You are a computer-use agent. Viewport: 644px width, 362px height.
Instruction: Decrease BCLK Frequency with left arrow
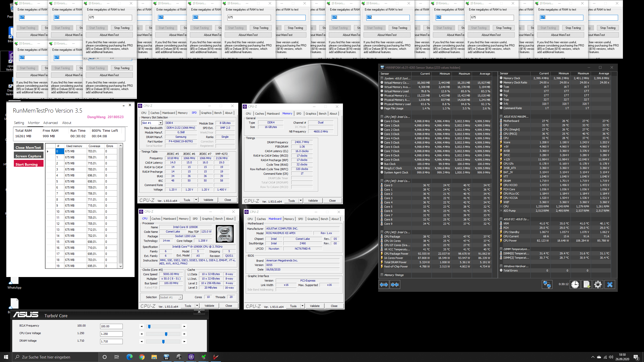tap(142, 326)
